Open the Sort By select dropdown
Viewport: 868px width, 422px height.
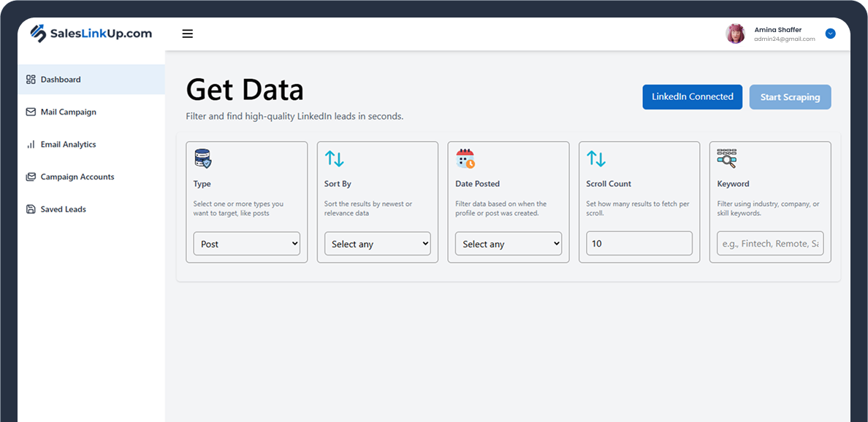click(377, 244)
